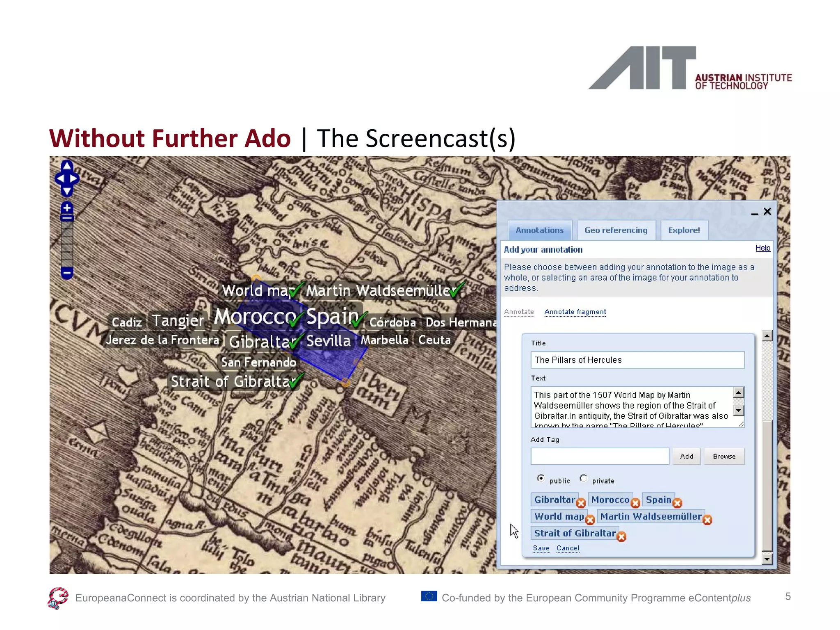Select the Tangier suggested tag on map
Viewport: 840px width, 630px height.
pos(178,320)
